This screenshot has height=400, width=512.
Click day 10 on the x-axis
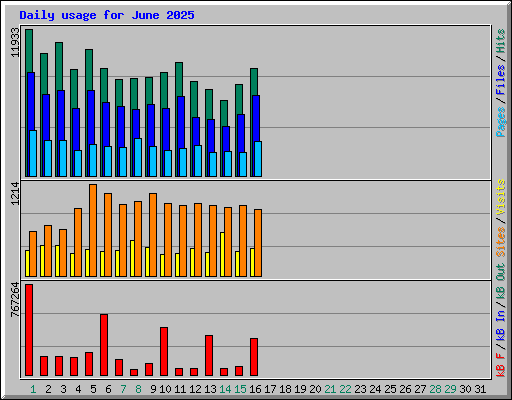tap(165, 389)
